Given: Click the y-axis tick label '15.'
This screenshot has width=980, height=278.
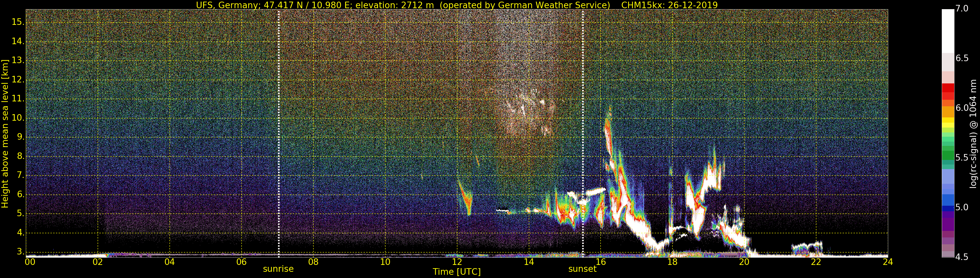Looking at the screenshot, I should 18,22.
